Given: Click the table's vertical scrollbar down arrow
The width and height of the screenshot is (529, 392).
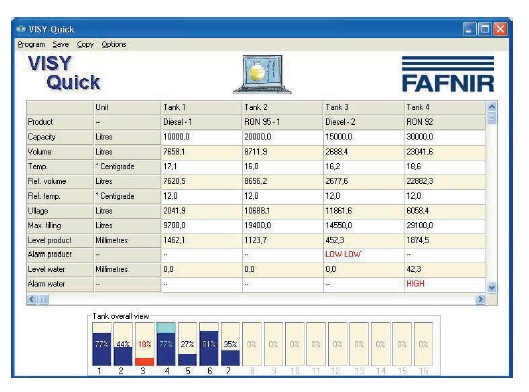Looking at the screenshot, I should click(492, 287).
